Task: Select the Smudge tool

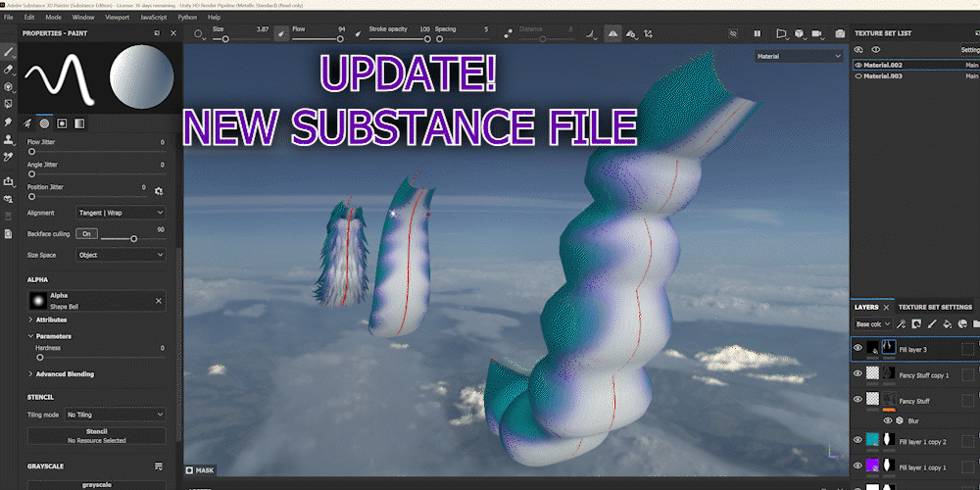Action: click(x=9, y=122)
